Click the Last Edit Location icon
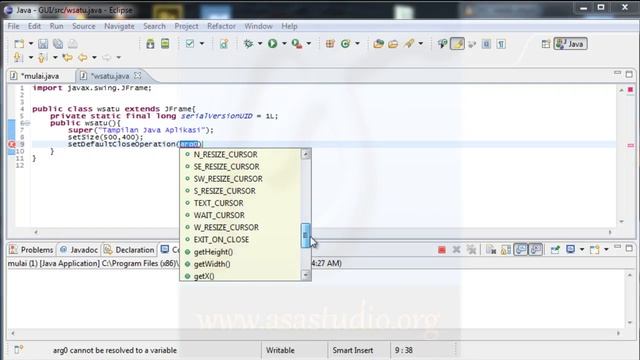Viewport: 640px width, 360px height. pos(67,58)
